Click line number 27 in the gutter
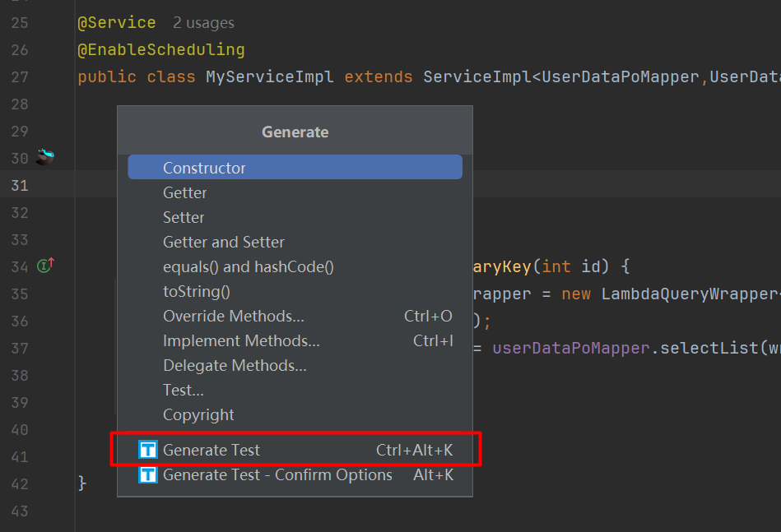 pyautogui.click(x=19, y=77)
